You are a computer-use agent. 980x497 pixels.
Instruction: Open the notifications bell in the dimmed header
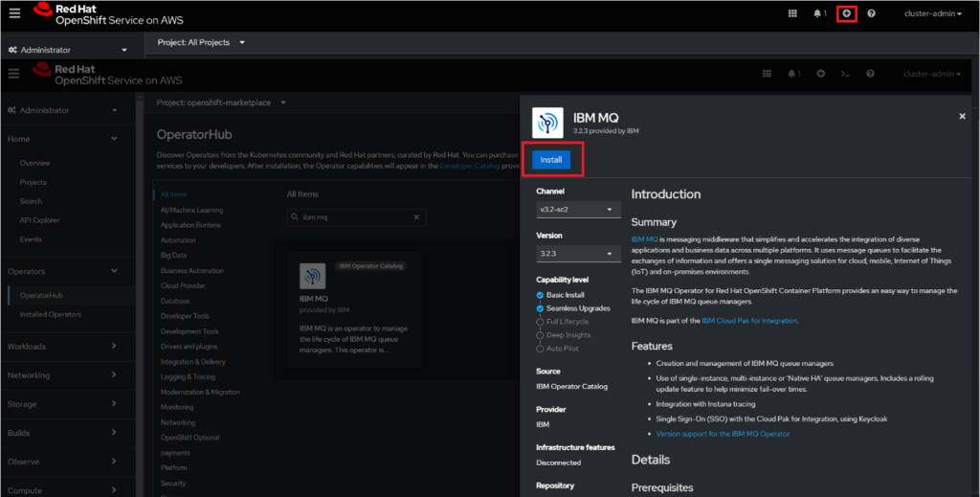point(793,74)
